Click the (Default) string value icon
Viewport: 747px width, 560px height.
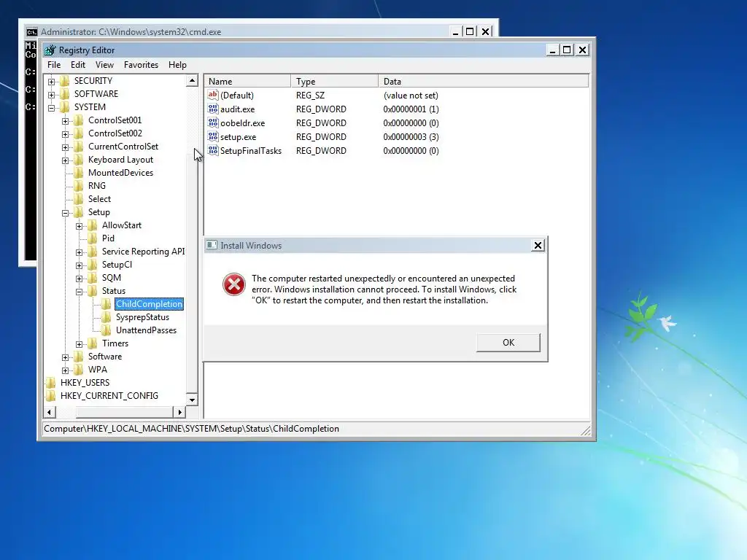coord(213,96)
